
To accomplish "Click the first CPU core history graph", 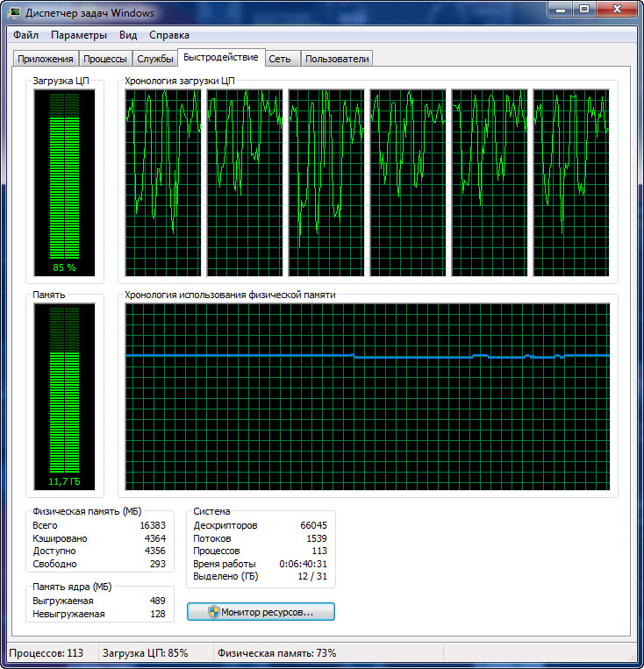I will [163, 182].
